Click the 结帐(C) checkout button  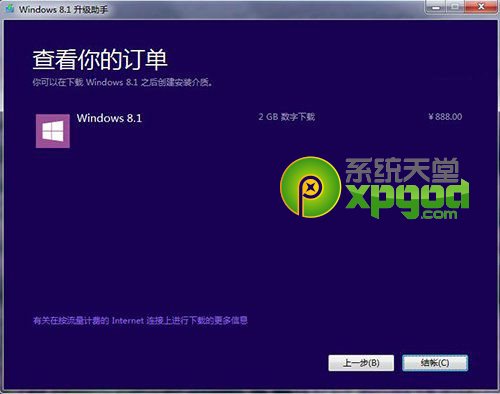(435, 363)
